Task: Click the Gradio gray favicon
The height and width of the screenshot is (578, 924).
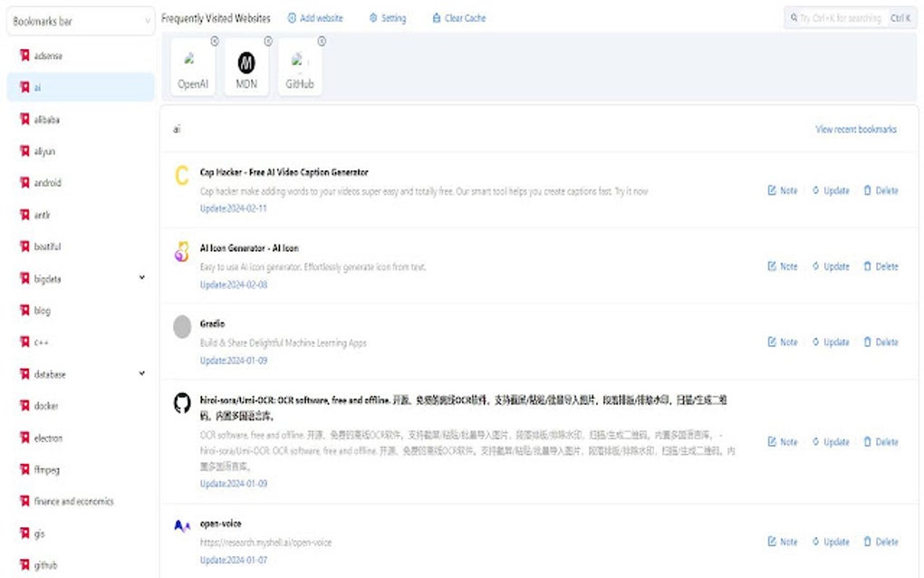Action: (182, 326)
